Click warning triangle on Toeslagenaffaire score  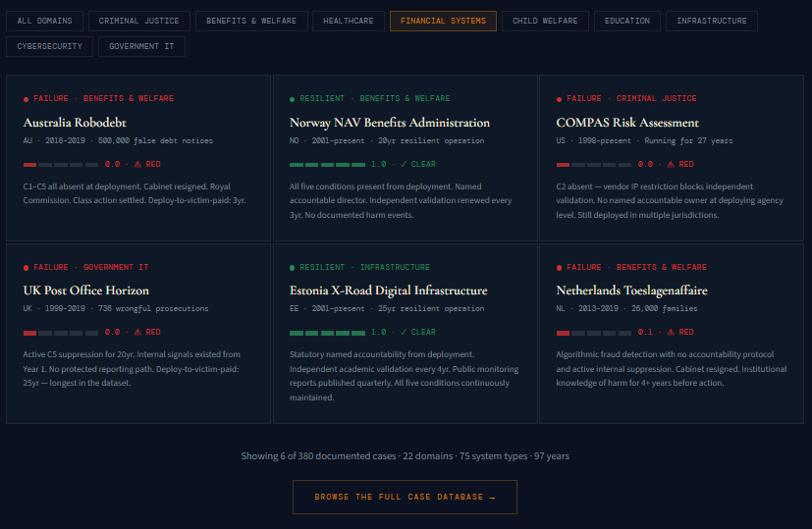tap(671, 332)
